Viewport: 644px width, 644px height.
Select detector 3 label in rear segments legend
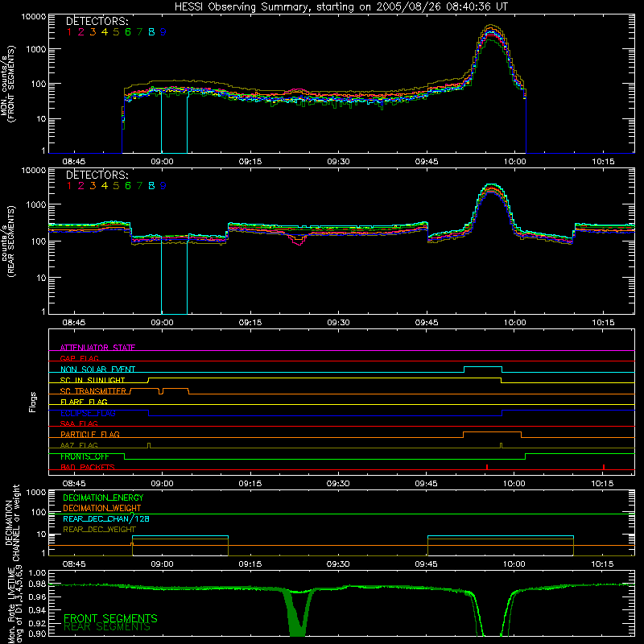pos(93,186)
